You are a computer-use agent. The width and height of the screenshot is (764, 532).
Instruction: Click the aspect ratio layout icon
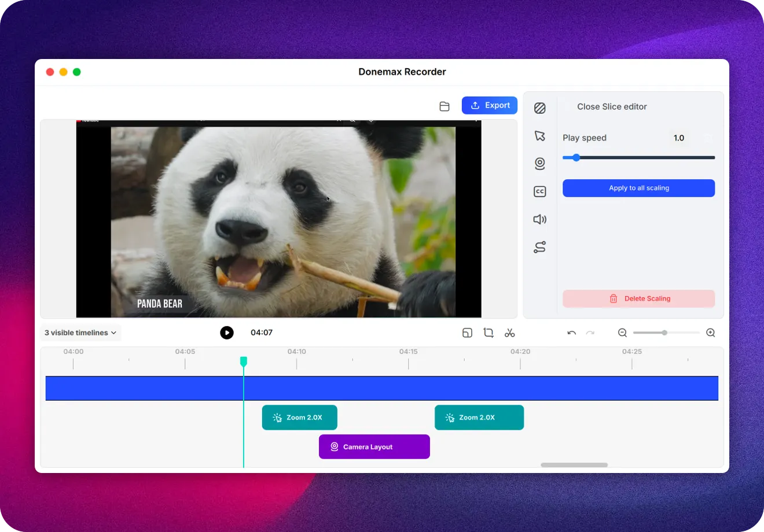point(468,332)
